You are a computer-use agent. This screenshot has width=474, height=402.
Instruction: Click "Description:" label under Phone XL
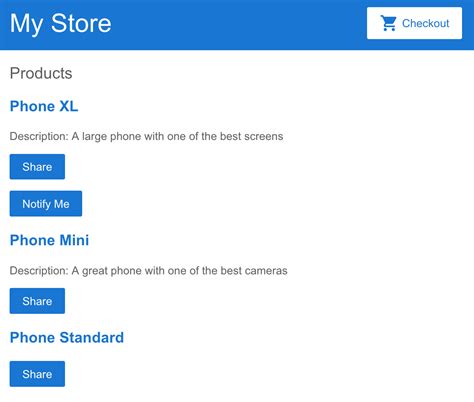(x=39, y=136)
